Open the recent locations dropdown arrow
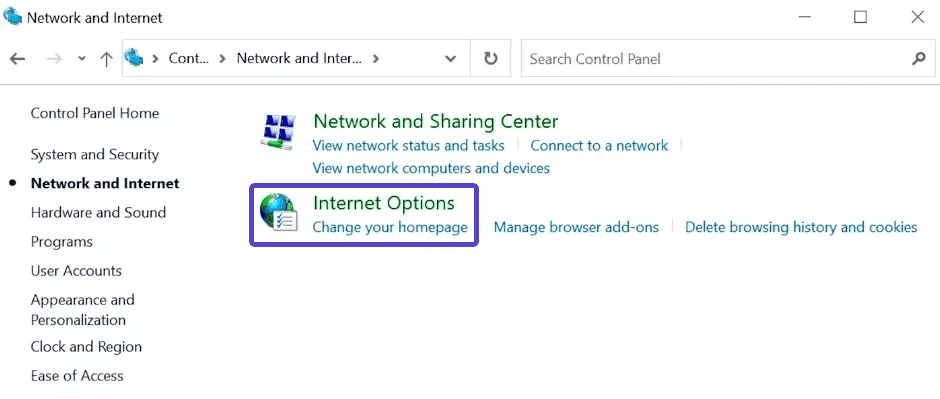The image size is (940, 399). pos(82,59)
